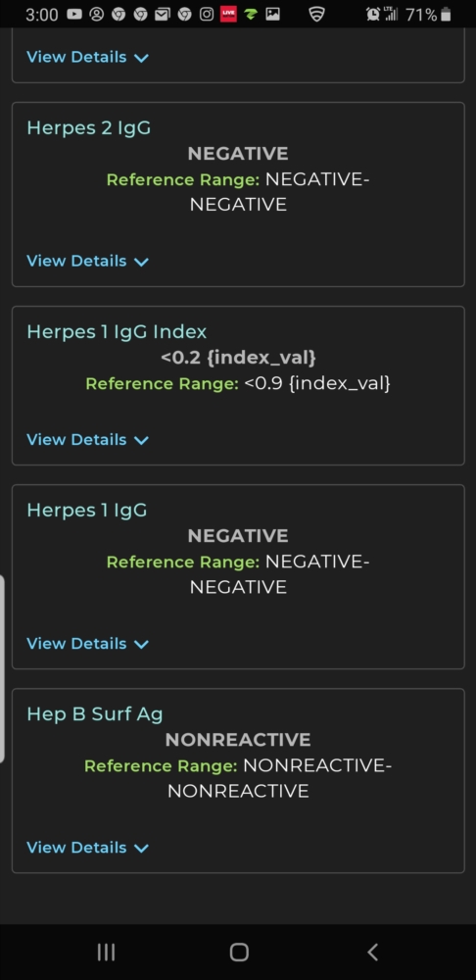The height and width of the screenshot is (980, 476).
Task: Tap the Android home button
Action: [239, 952]
